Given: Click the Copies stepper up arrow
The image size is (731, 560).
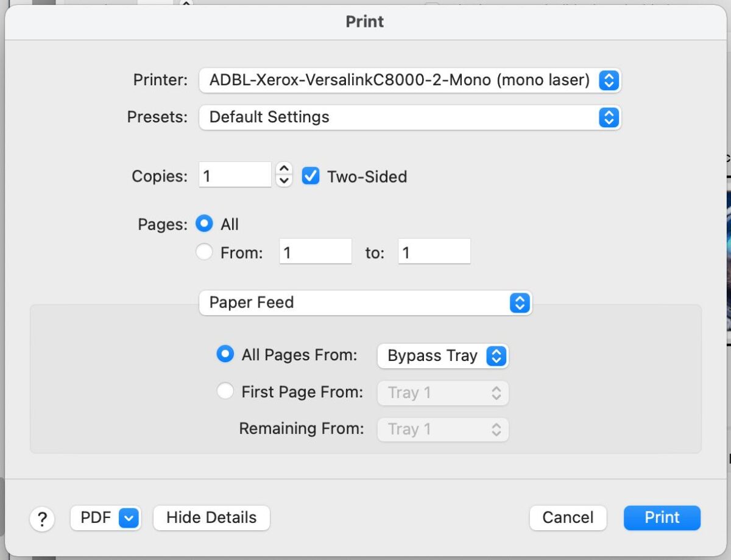Looking at the screenshot, I should (284, 169).
